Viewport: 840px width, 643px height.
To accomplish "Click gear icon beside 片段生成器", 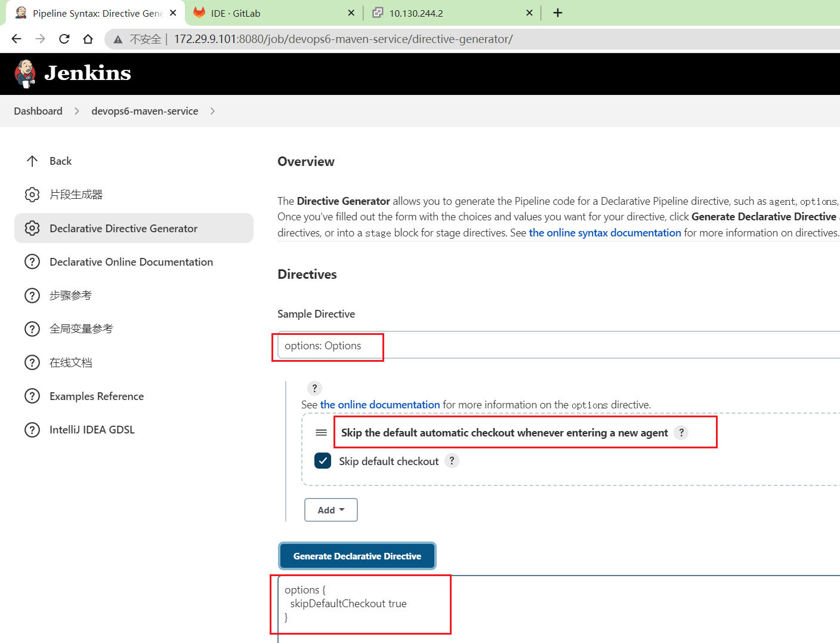I will pyautogui.click(x=32, y=195).
